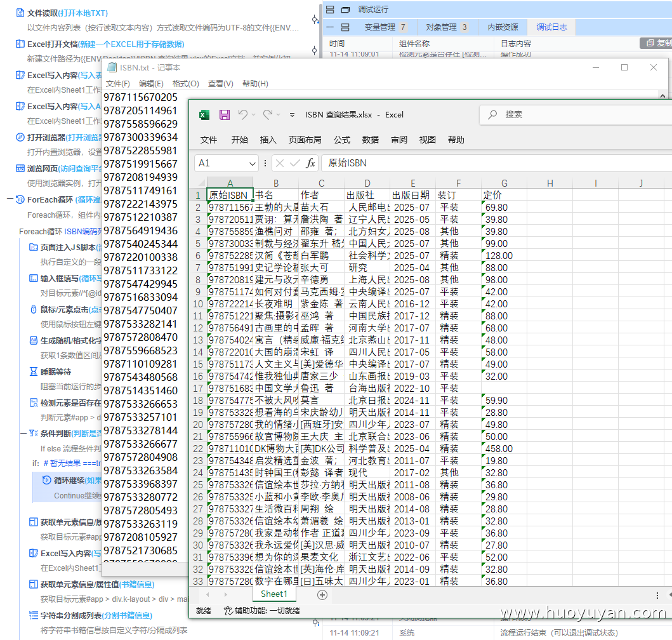Click the Excel undo arrow
The width and height of the screenshot is (672, 640).
tap(242, 114)
